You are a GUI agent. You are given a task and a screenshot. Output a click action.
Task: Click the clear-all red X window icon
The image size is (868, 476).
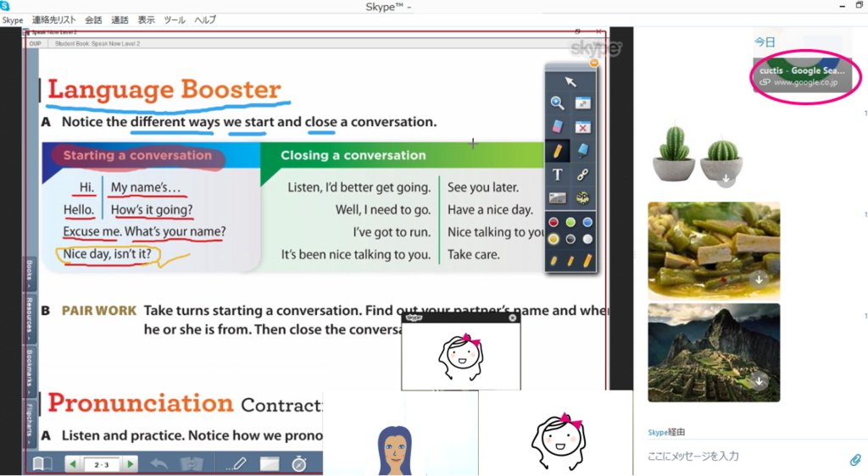pyautogui.click(x=582, y=127)
